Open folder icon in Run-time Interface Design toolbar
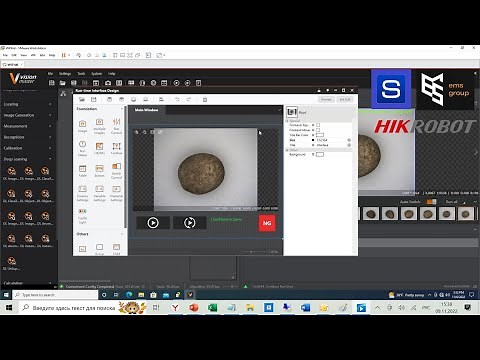Screen dimensions: 480x360 pos(82,99)
